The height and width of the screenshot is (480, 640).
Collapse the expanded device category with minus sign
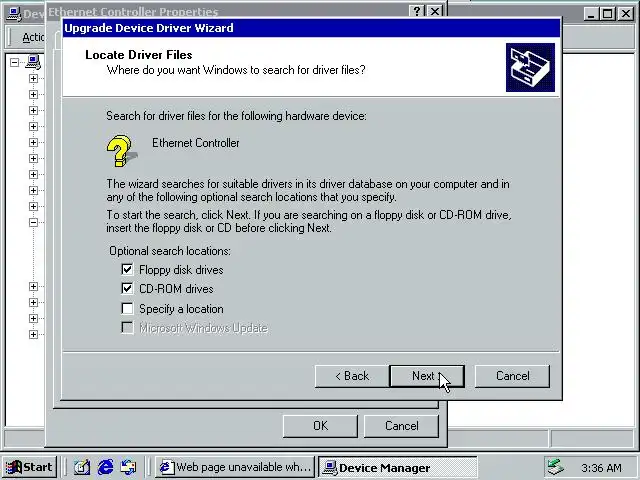(x=33, y=222)
